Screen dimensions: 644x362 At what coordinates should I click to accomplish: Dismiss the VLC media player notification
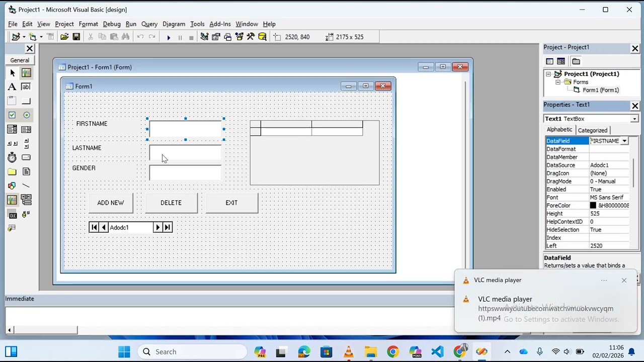624,281
